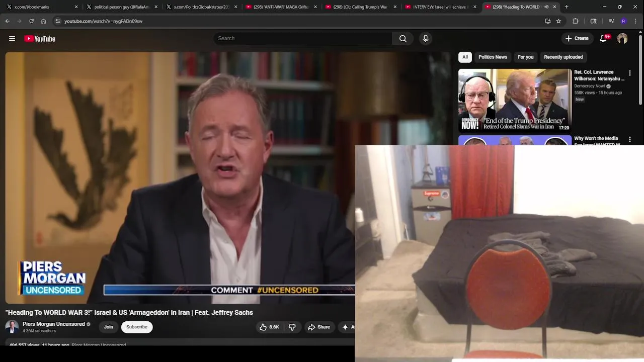Open the tab search icon in toolbar

click(x=593, y=21)
